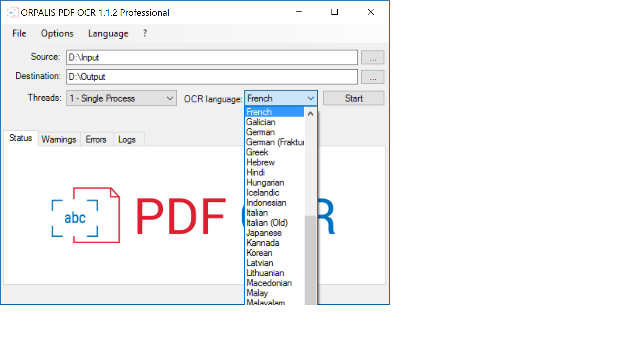
Task: Open the Options menu
Action: (57, 33)
